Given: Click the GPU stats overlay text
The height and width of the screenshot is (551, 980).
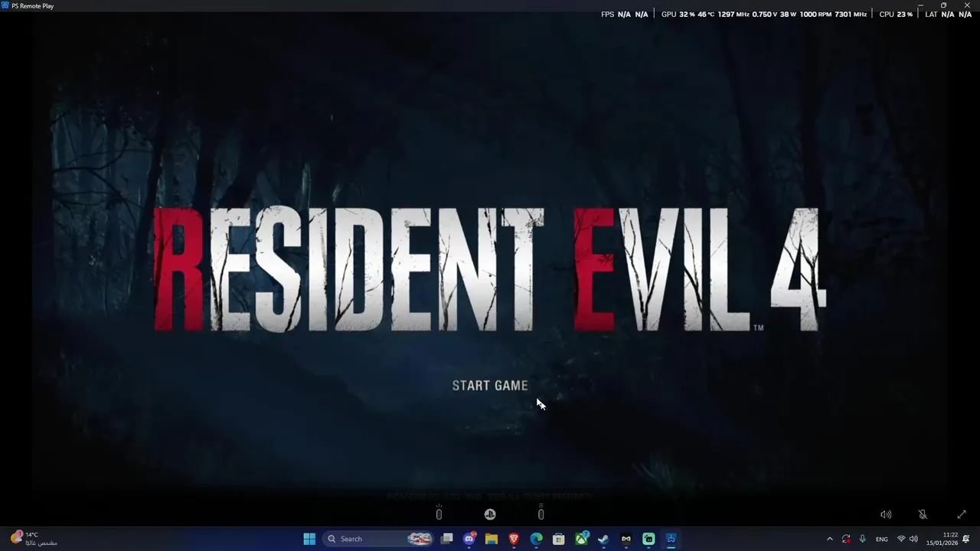Looking at the screenshot, I should (x=764, y=15).
